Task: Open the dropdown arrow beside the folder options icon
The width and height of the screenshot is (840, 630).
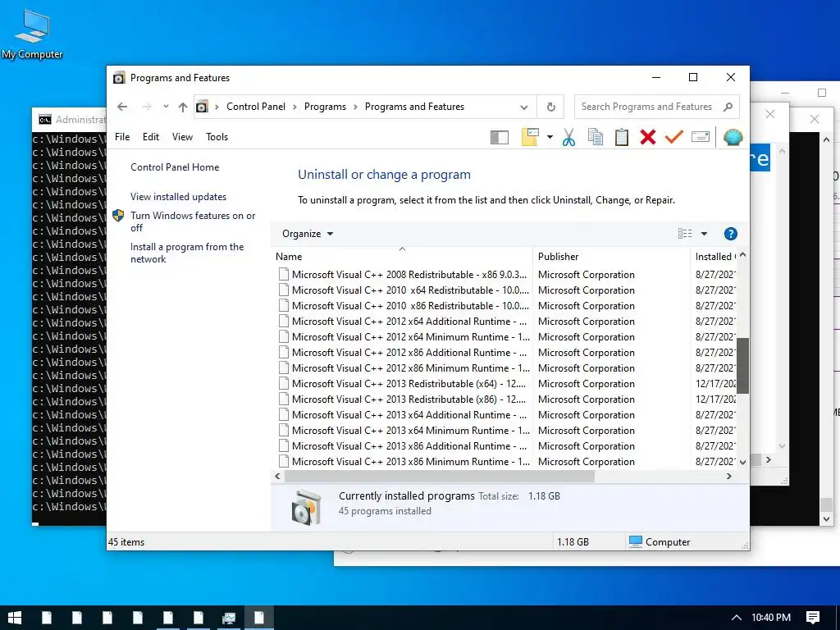Action: [550, 137]
